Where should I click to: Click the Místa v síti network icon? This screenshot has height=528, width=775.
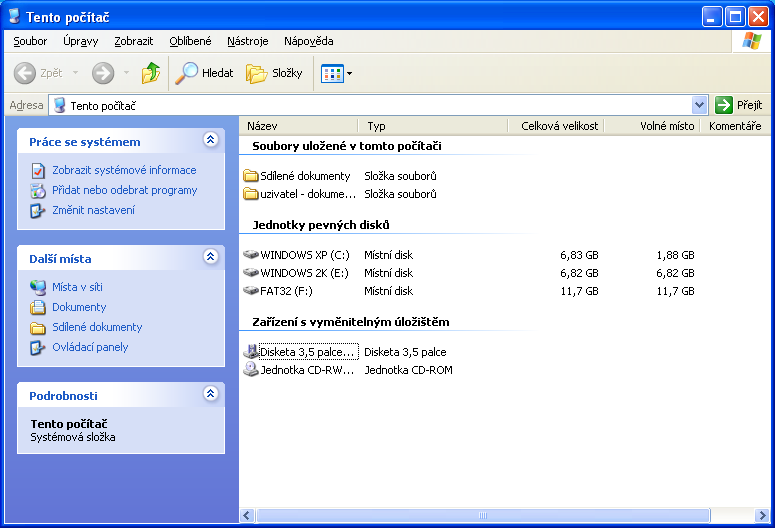point(38,287)
